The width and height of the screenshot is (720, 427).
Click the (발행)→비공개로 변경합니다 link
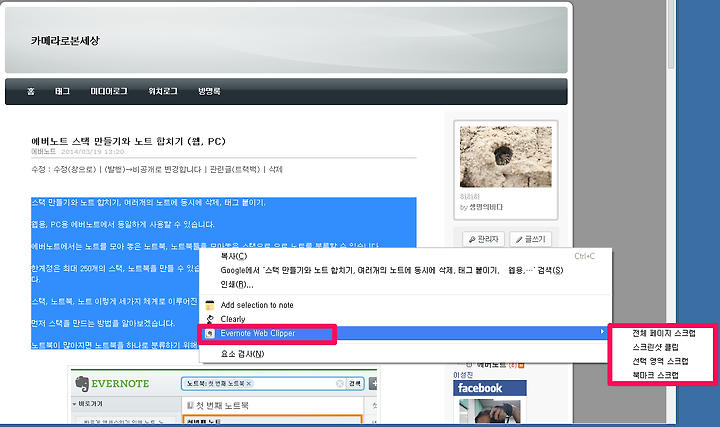pos(153,169)
